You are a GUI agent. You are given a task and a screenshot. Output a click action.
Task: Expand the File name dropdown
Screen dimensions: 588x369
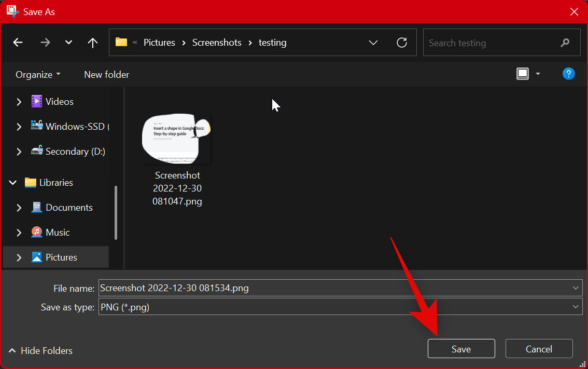tap(575, 288)
